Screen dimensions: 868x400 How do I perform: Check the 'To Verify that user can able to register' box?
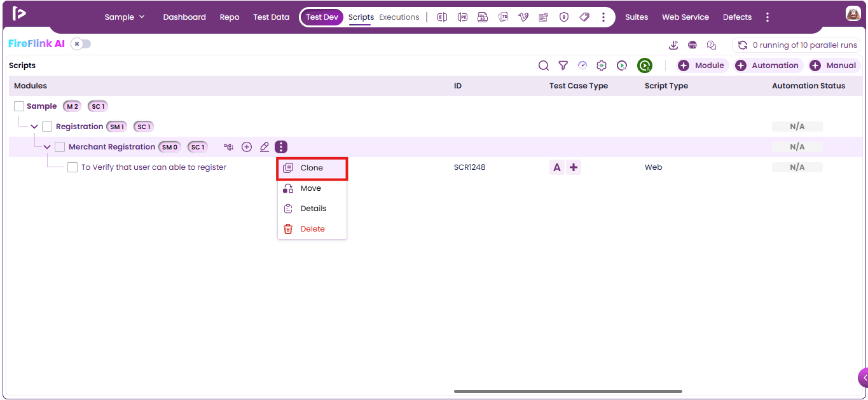tap(72, 167)
